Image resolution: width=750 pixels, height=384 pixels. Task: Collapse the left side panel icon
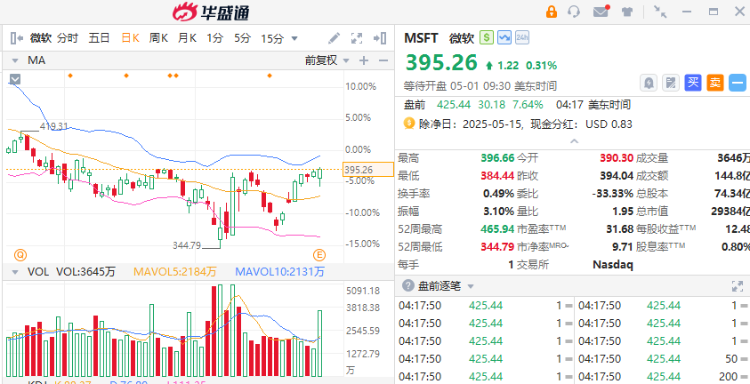[x=17, y=38]
